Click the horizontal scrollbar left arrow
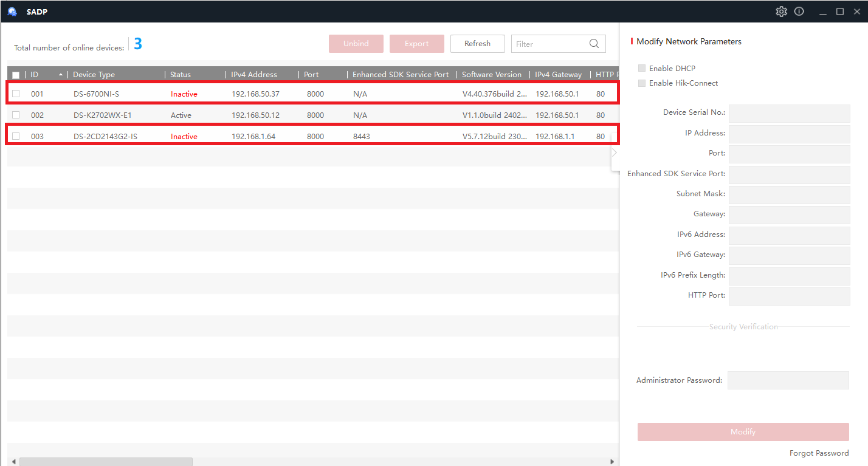868x466 pixels. point(13,462)
